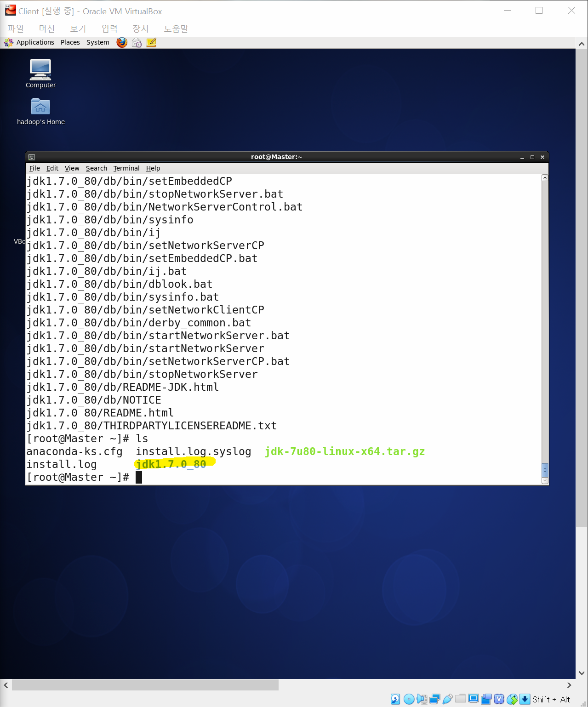
Task: Click VirtualBox network status icon
Action: click(434, 699)
